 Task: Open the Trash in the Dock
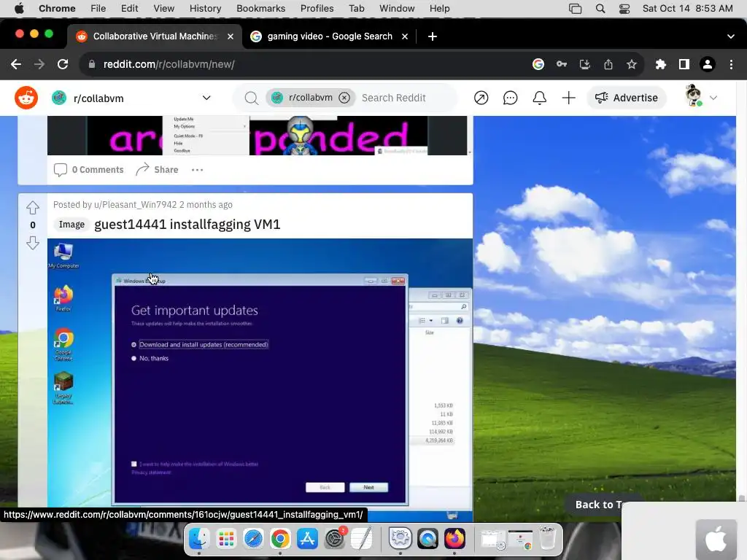(548, 539)
